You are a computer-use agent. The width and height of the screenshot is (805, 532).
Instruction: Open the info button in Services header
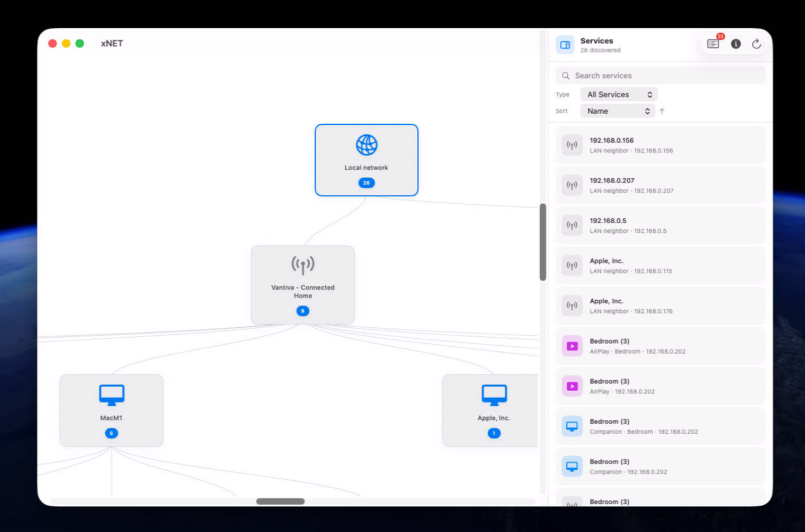[735, 44]
